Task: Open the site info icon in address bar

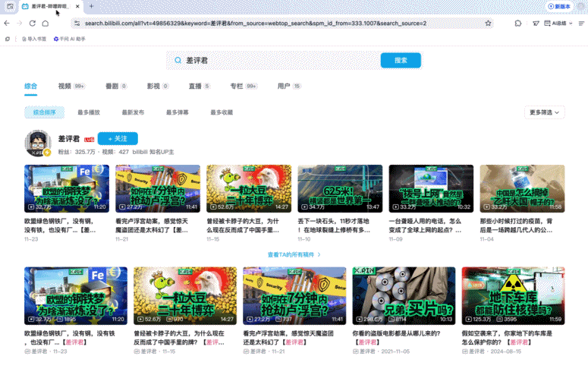Action: click(77, 24)
